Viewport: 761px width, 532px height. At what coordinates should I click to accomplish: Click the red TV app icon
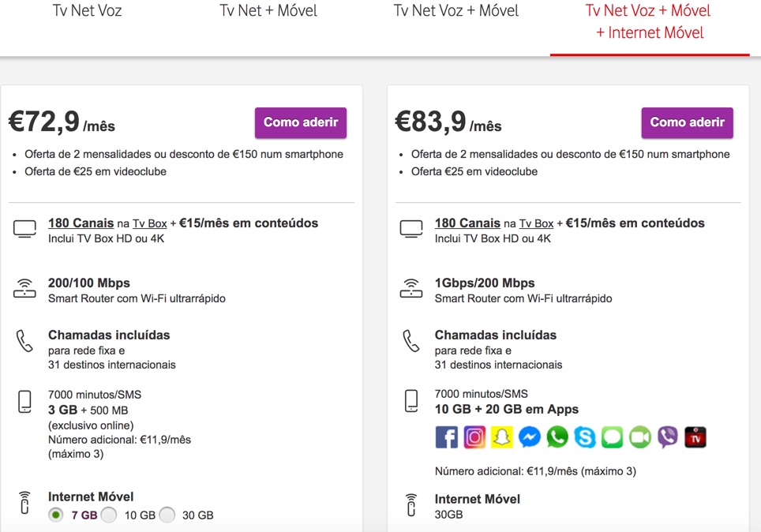pos(695,437)
